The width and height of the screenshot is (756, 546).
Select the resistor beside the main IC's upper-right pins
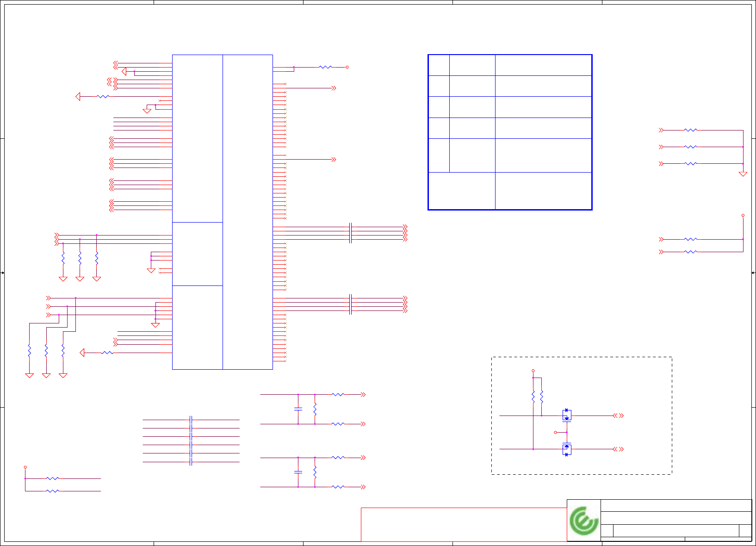click(x=326, y=67)
